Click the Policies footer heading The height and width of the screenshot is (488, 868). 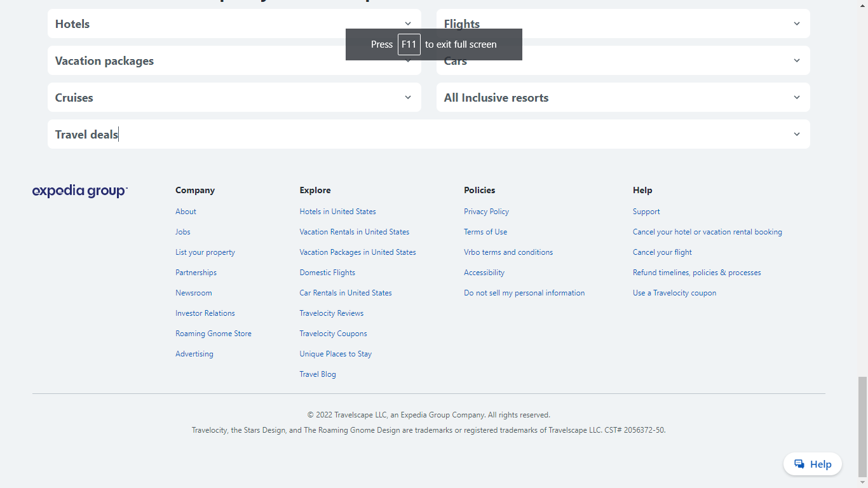click(479, 190)
